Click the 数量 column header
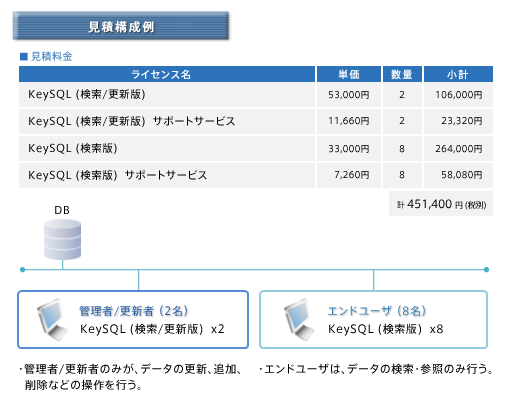 (x=402, y=74)
